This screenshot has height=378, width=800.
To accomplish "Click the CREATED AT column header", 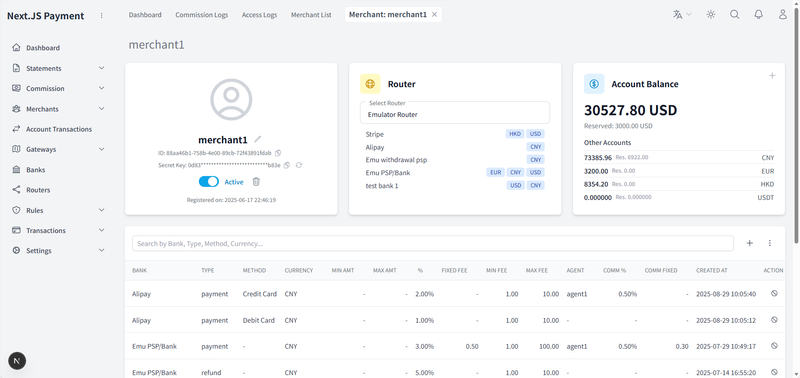I will click(711, 270).
